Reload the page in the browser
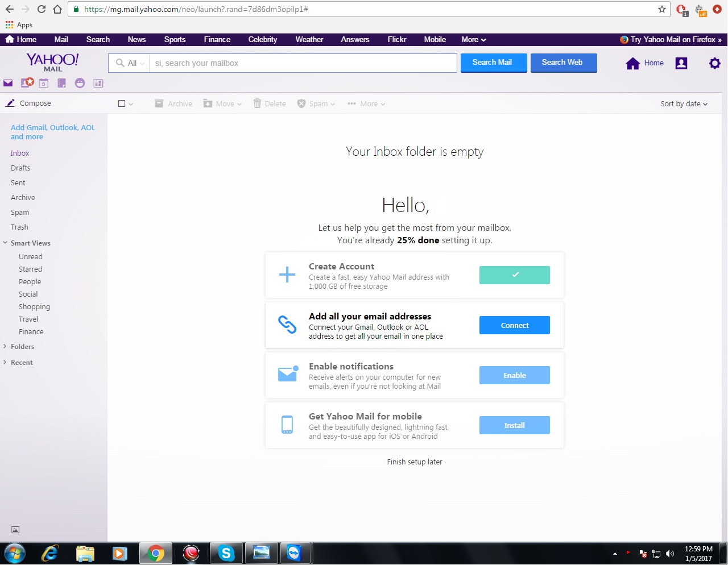Screen dimensions: 728x565 pos(41,9)
